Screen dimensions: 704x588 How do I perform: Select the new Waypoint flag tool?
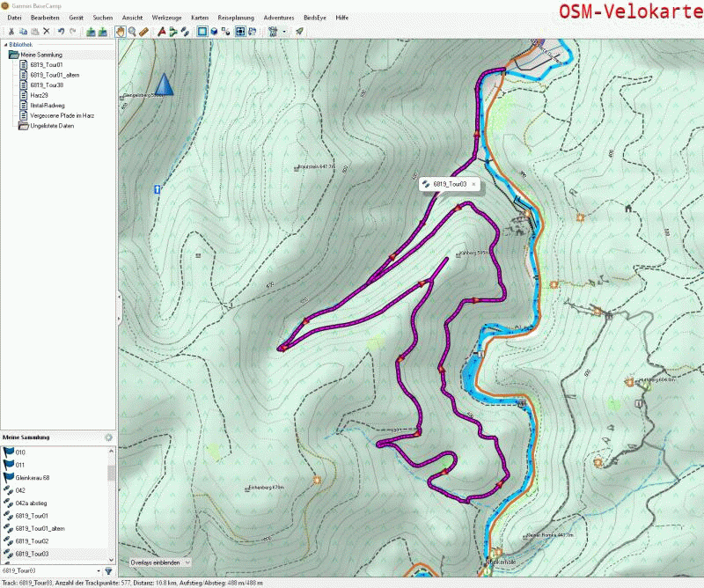[162, 32]
